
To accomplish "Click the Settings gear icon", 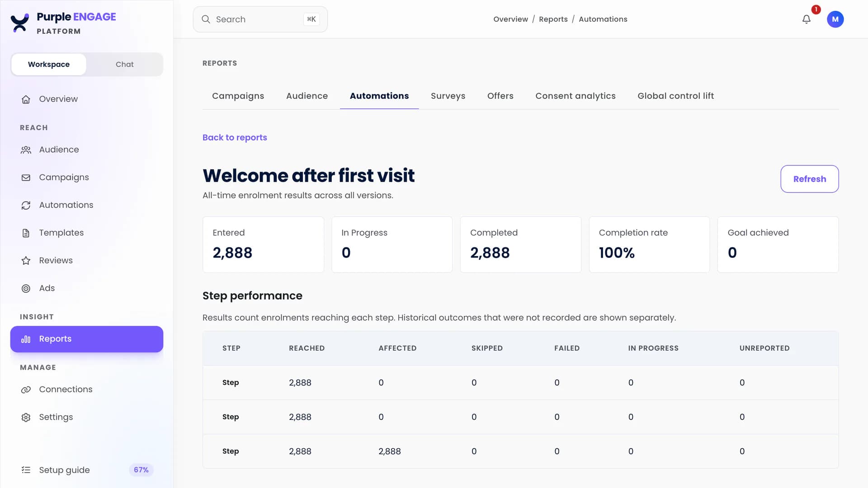I will (x=26, y=418).
